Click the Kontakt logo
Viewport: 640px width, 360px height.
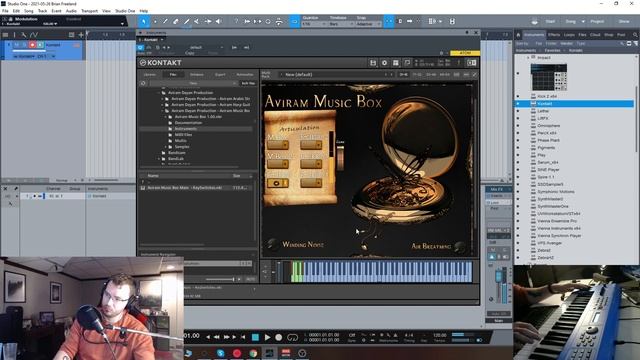coord(160,62)
